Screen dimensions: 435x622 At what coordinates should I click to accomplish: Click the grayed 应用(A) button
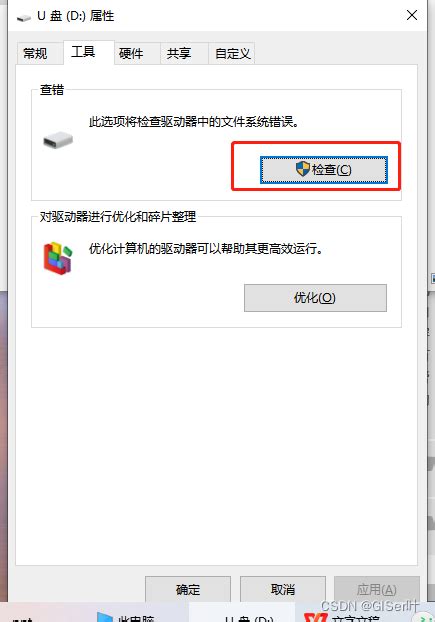[377, 589]
